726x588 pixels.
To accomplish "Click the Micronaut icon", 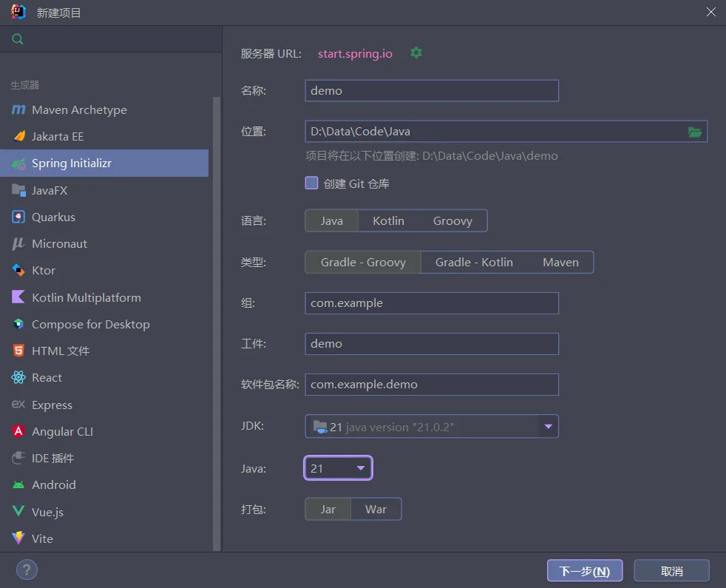I will coord(18,244).
